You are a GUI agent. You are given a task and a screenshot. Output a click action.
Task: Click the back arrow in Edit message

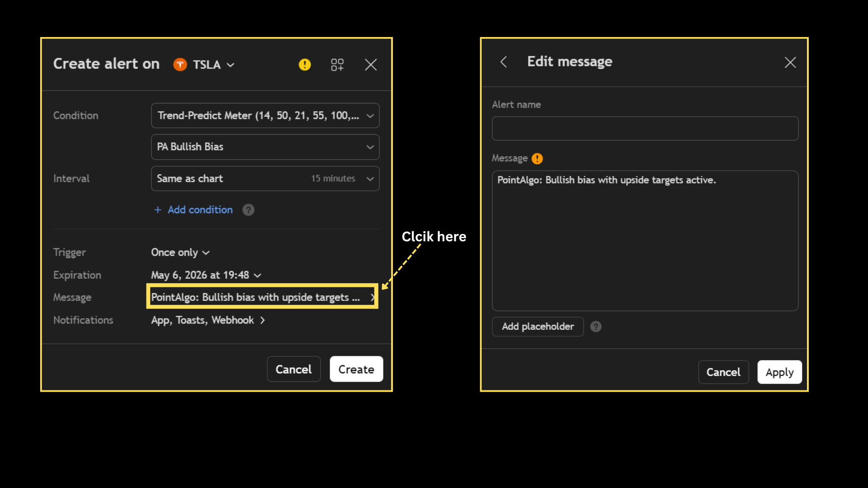(x=504, y=62)
